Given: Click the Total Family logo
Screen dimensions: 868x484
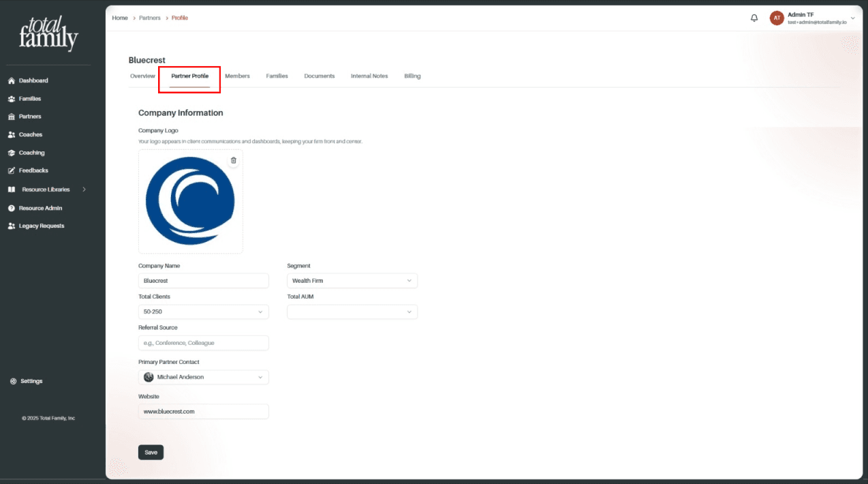Looking at the screenshot, I should pos(48,33).
